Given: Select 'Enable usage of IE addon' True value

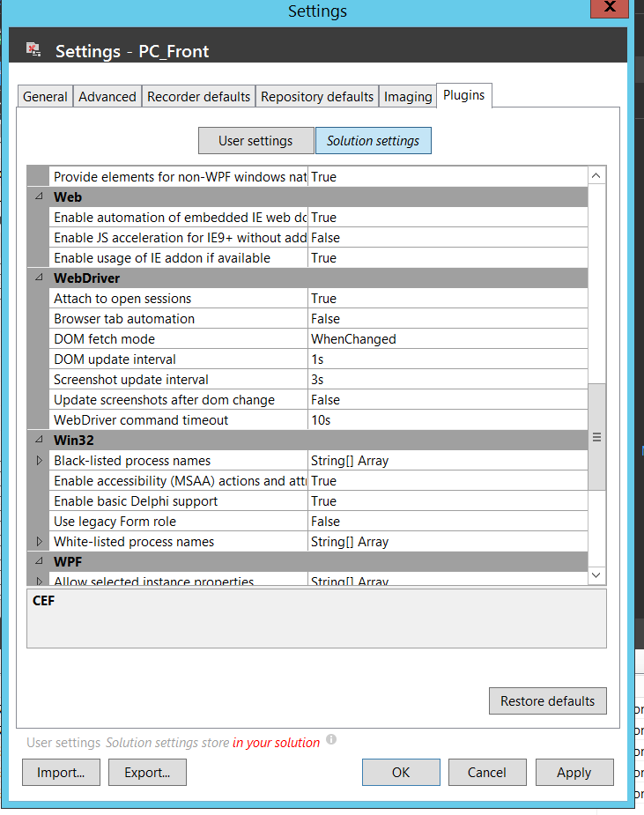Looking at the screenshot, I should 448,258.
